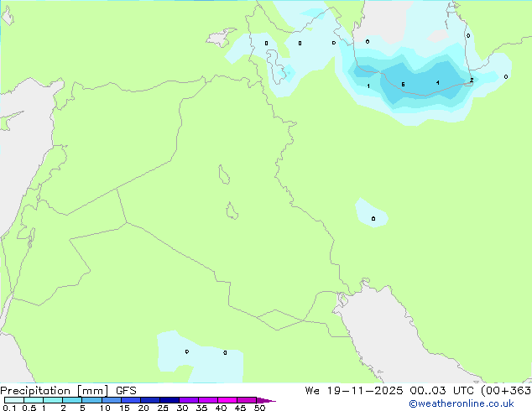This screenshot has height=411, width=532.
Task: Click the purple swatch between 30 and 35
Action: pos(189,400)
